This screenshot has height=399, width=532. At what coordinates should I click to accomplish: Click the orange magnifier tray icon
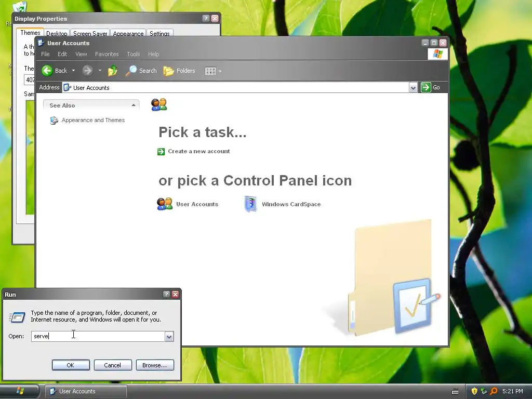[x=494, y=391]
